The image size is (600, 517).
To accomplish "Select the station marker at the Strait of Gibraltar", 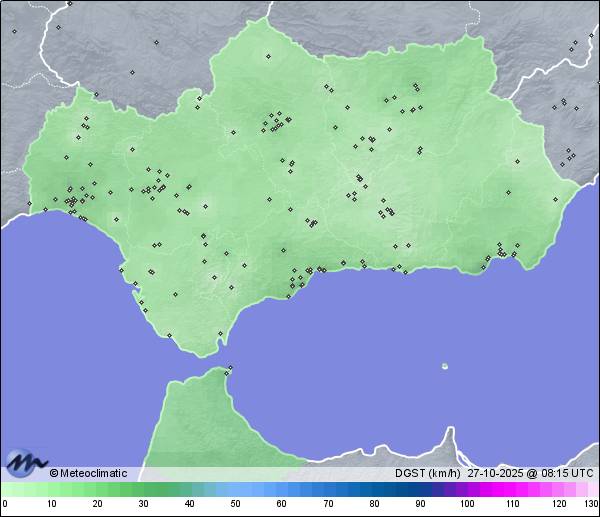I will (230, 369).
